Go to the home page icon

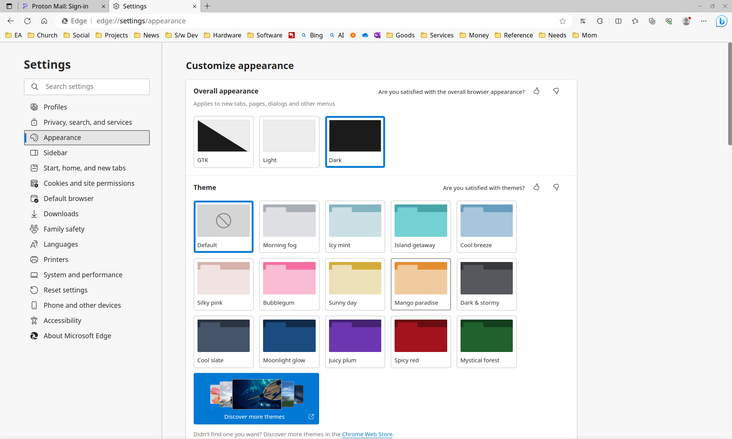pos(44,21)
